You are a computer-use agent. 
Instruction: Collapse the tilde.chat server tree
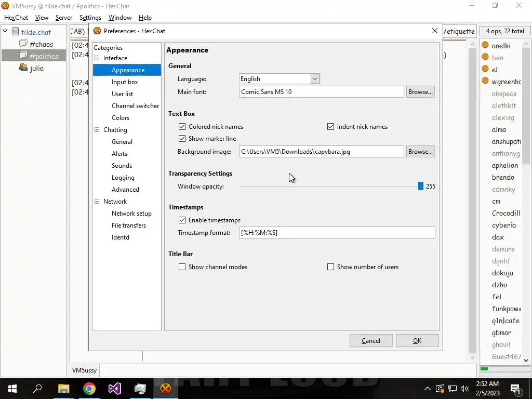(5, 31)
